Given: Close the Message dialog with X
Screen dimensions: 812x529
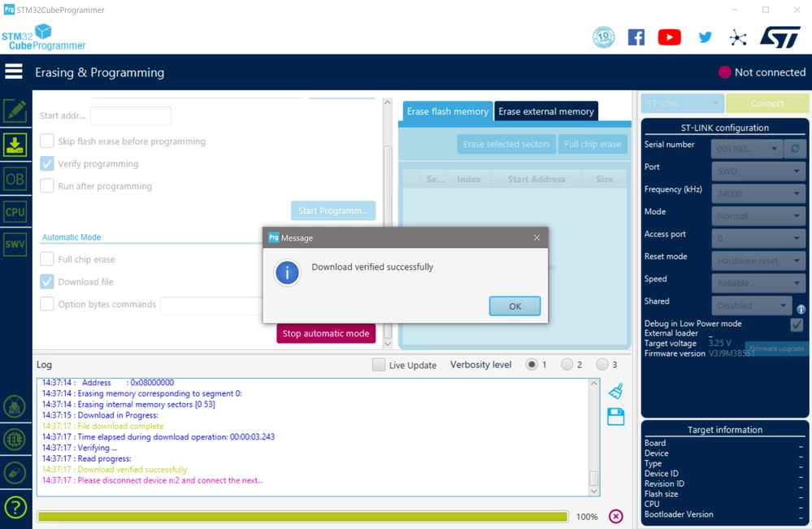Looking at the screenshot, I should pos(536,237).
